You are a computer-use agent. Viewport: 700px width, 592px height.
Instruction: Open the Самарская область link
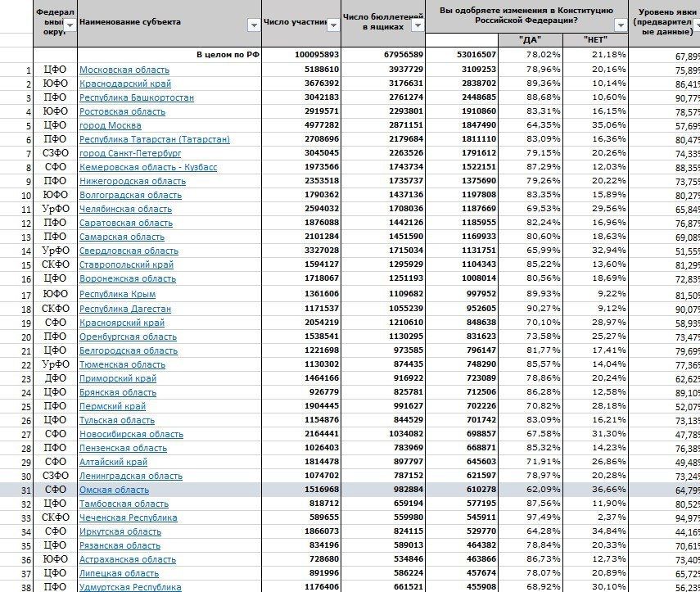[122, 237]
